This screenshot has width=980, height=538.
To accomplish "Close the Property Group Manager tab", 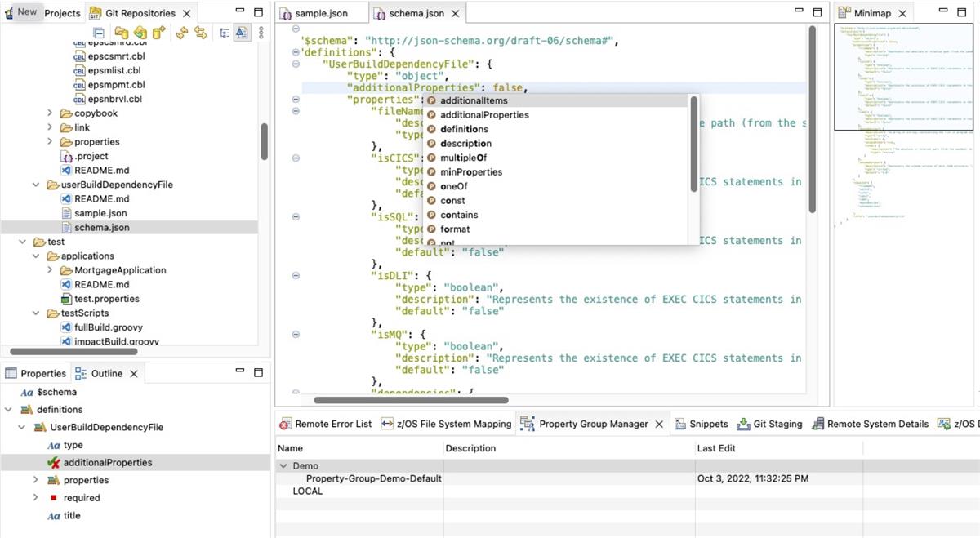I will pyautogui.click(x=659, y=424).
